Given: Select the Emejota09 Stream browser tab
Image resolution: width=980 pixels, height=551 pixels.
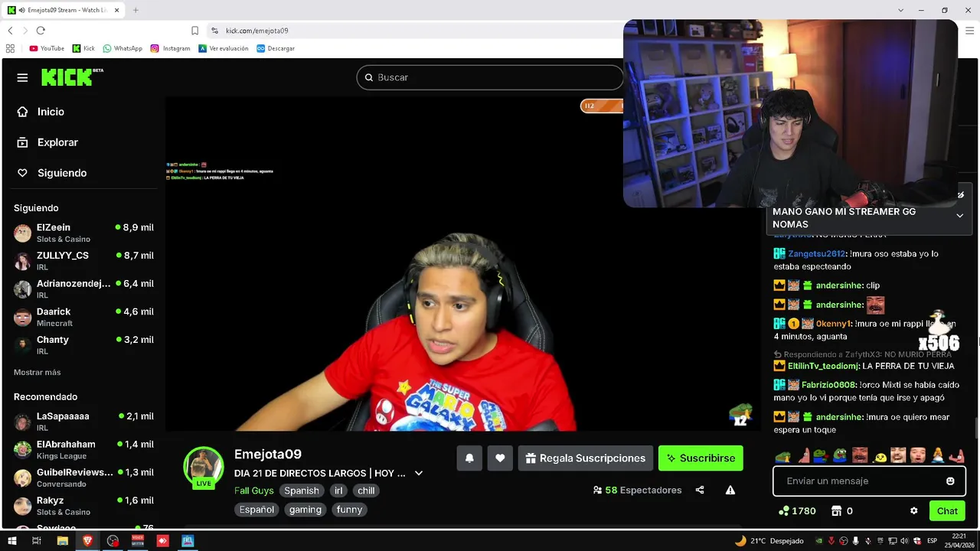Looking at the screenshot, I should pyautogui.click(x=64, y=10).
